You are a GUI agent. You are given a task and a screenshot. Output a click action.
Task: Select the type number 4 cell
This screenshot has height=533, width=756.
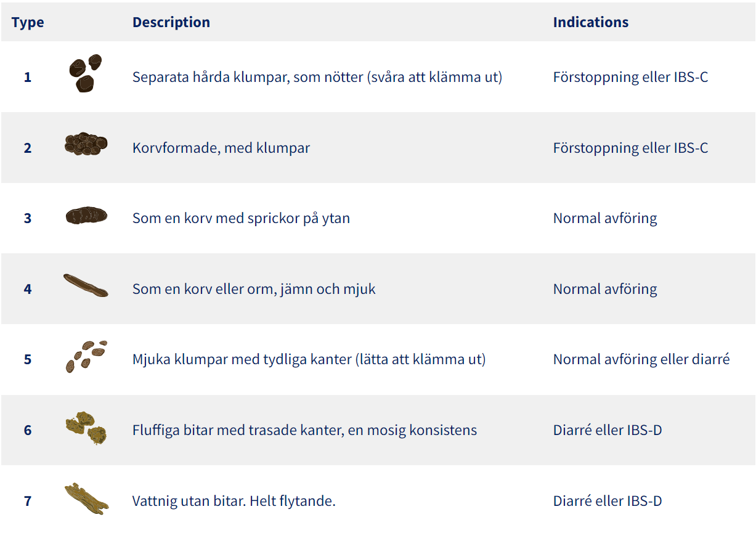(28, 289)
